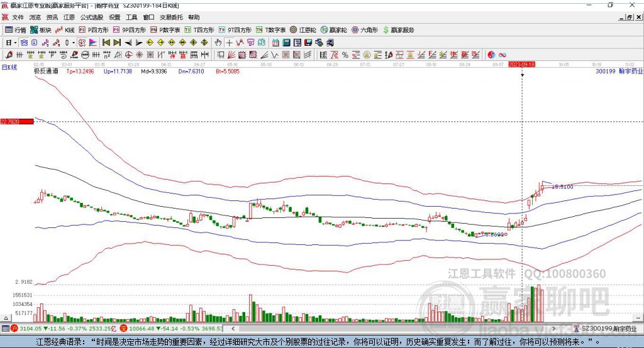Expand the 日 period dropdown arrow
This screenshot has width=644, height=348.
[x=15, y=43]
